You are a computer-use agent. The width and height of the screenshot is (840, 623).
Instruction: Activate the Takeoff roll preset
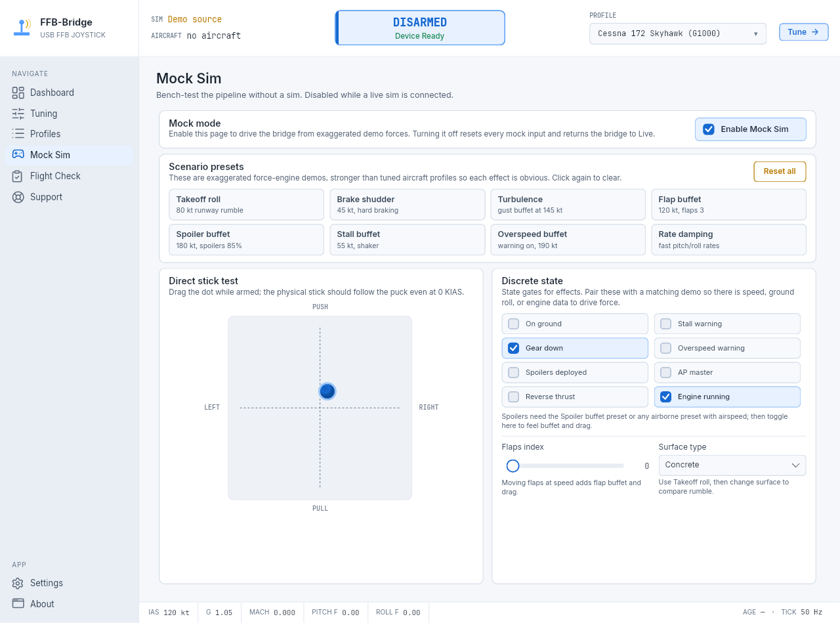(x=246, y=204)
